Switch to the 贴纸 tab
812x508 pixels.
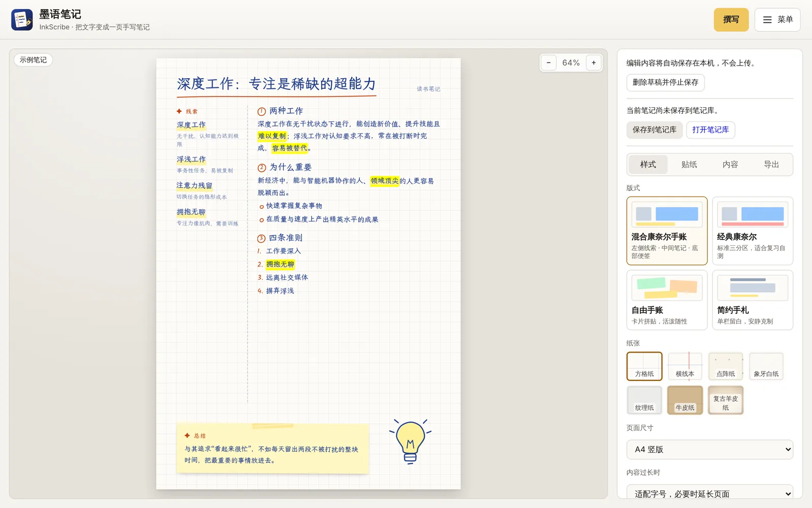coord(689,165)
